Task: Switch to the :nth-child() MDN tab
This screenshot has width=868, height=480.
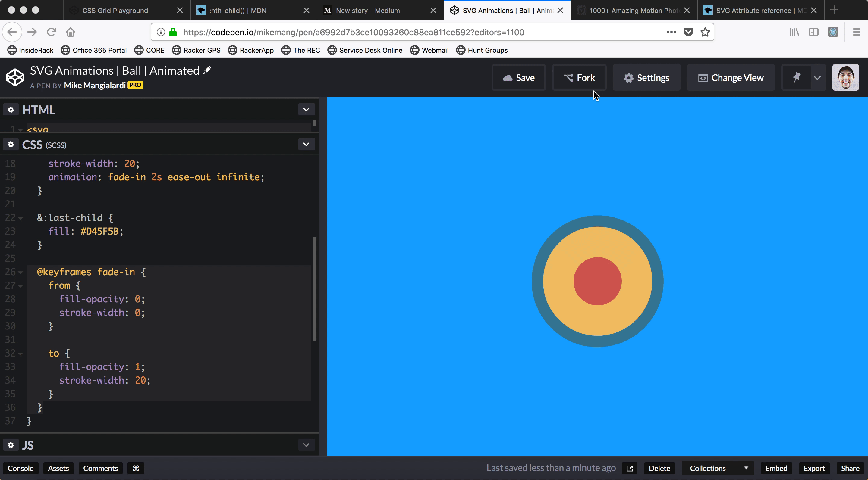Action: pyautogui.click(x=237, y=11)
